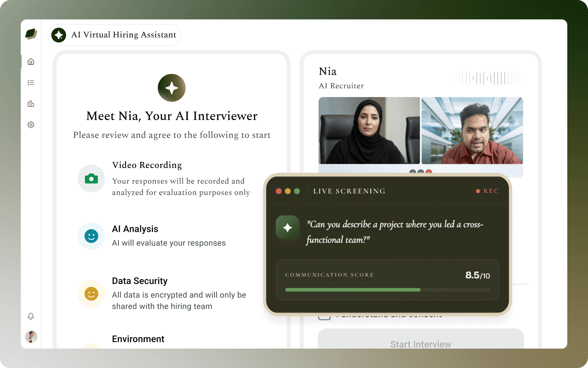Click the Video Recording camera icon
588x368 pixels.
click(x=91, y=179)
